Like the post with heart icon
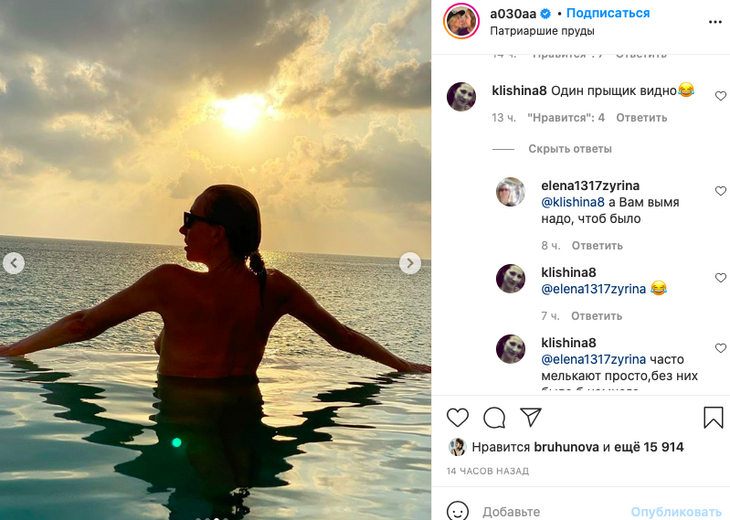The height and width of the screenshot is (520, 730). click(457, 417)
